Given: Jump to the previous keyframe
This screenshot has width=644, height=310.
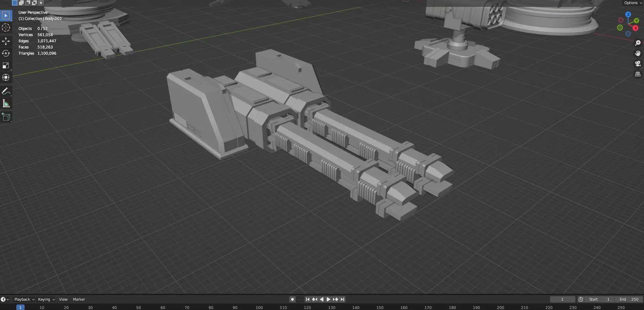Looking at the screenshot, I should [314, 299].
